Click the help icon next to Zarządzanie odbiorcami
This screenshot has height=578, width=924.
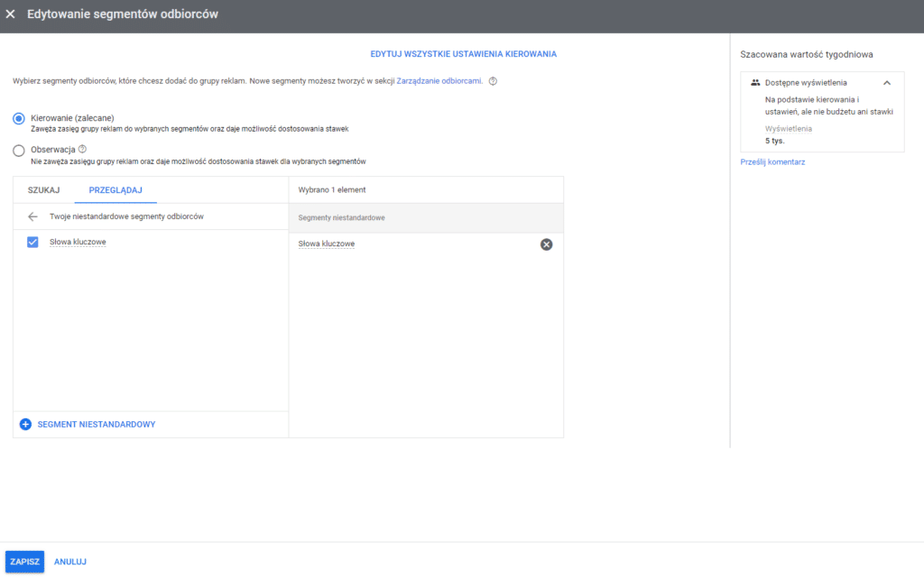(494, 81)
